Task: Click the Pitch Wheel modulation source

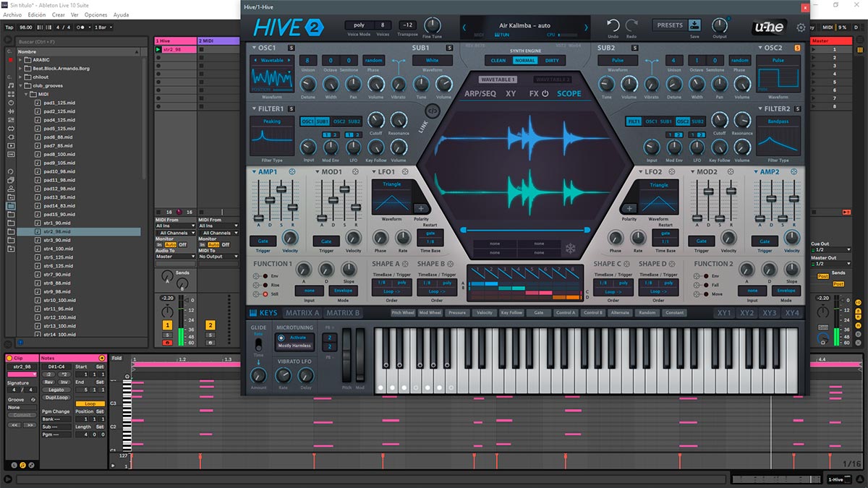Action: (403, 313)
